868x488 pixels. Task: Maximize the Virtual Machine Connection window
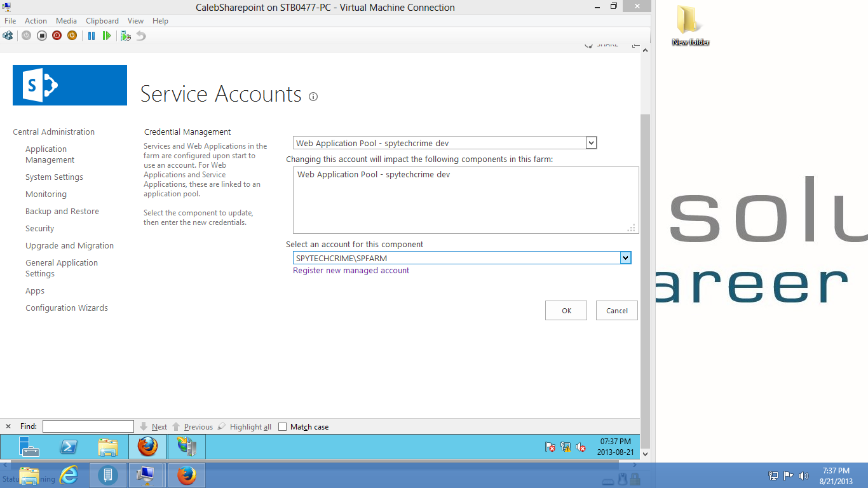pos(613,6)
